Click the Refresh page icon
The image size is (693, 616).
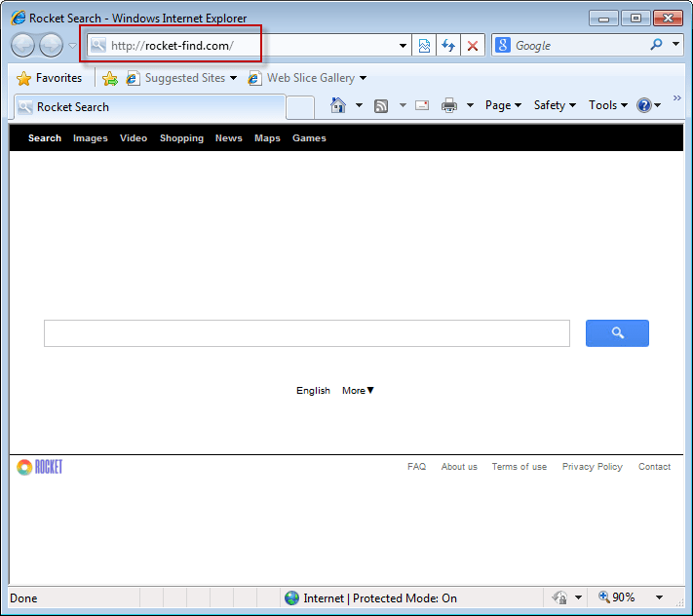point(448,46)
